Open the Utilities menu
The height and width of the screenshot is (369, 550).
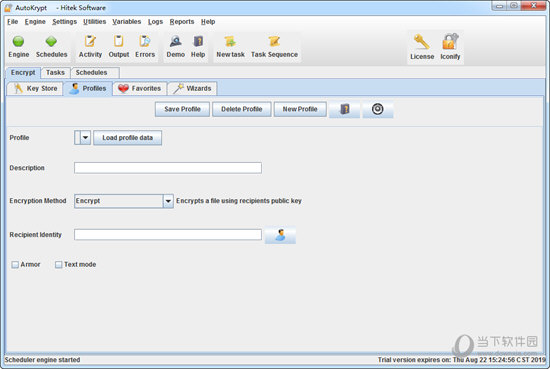pos(94,22)
